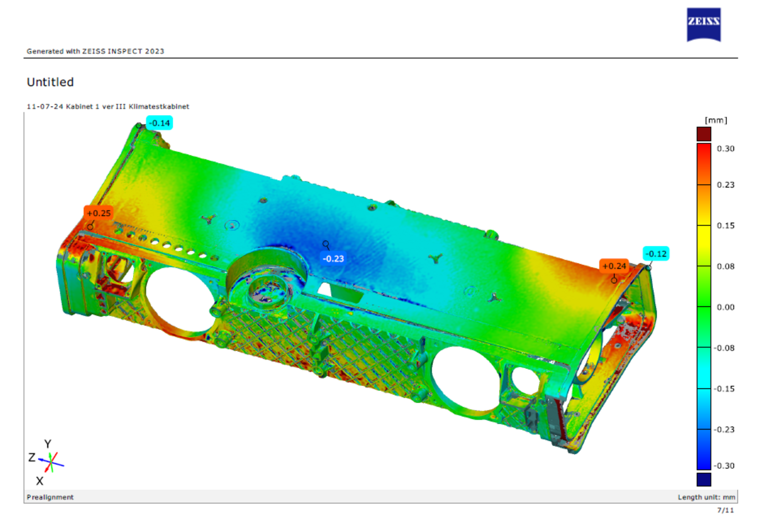The image size is (773, 532).
Task: Click the ZEISS logo
Action: (x=703, y=24)
